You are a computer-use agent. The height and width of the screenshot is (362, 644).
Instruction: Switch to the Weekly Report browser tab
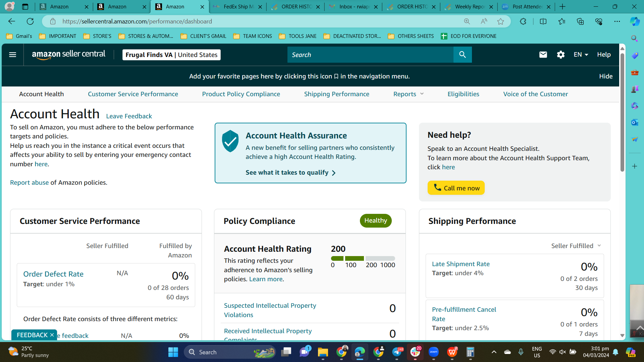coord(469,7)
